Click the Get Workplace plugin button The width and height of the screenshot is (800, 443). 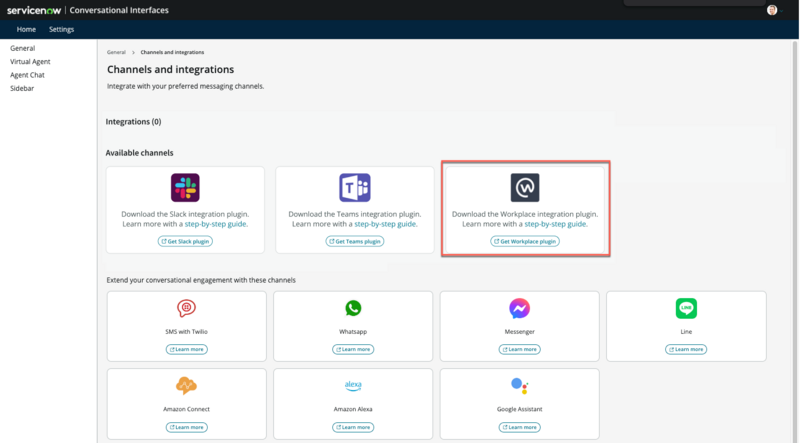[525, 241]
